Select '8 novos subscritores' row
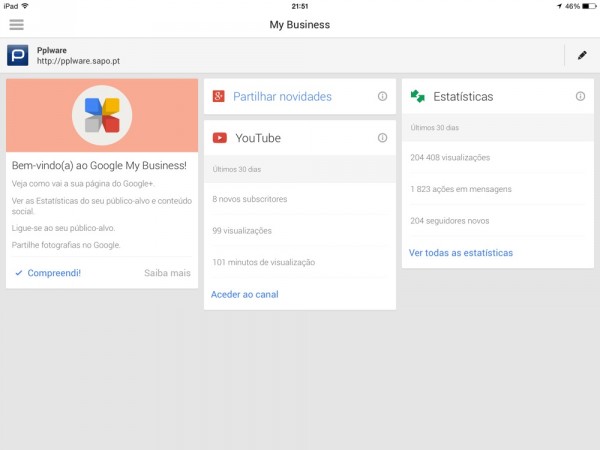The width and height of the screenshot is (600, 450). click(300, 199)
